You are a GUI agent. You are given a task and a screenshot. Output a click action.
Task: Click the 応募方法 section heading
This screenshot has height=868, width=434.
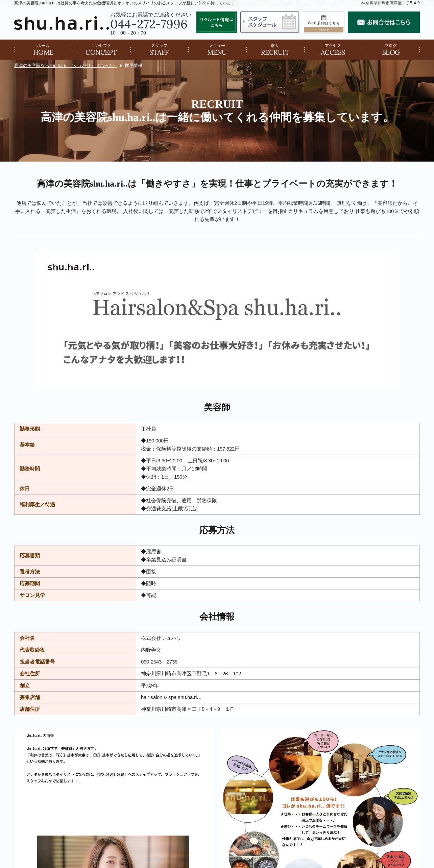click(217, 530)
